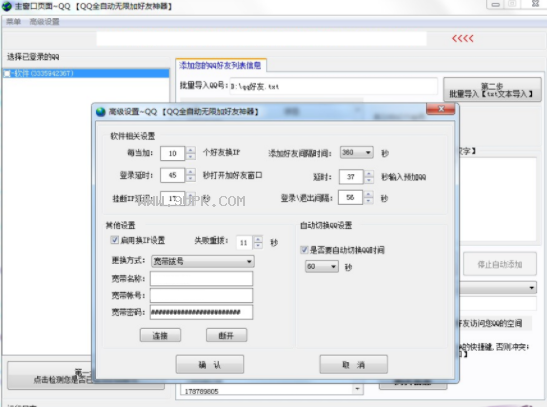This screenshot has width=547, height=407.
Task: Click the red <<<< arrows icon
Action: coord(463,38)
